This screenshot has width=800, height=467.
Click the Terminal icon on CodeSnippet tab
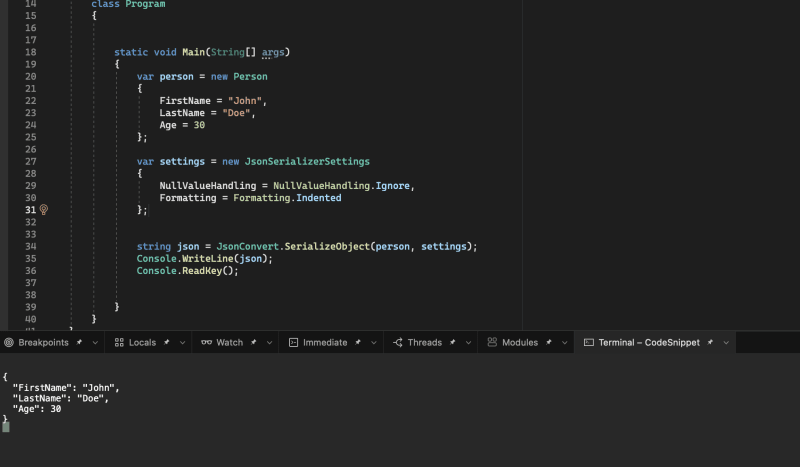pos(588,342)
